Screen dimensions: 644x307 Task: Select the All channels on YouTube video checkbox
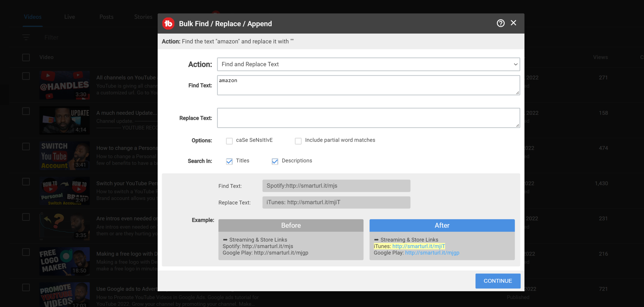pos(26,76)
